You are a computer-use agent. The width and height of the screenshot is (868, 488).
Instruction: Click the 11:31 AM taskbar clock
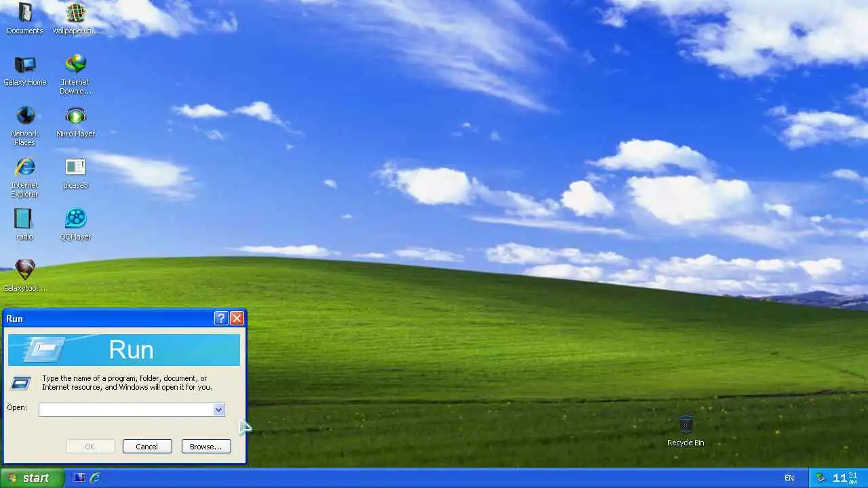(x=846, y=478)
